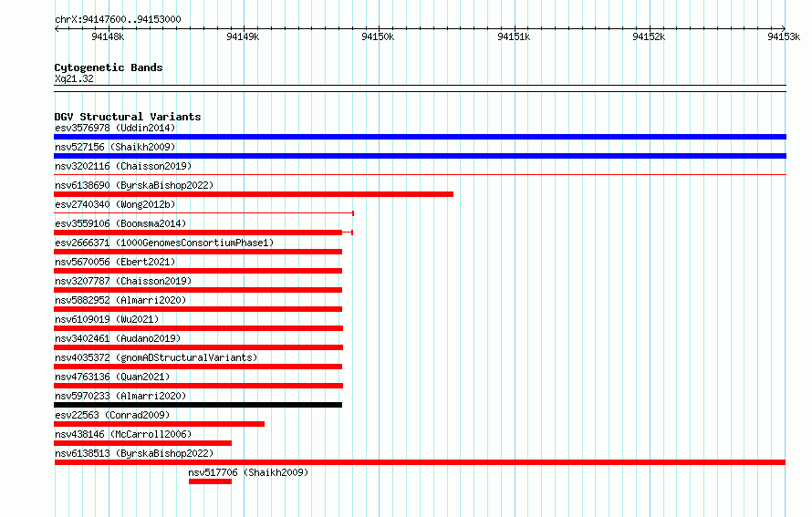Click the nsv4763136 (Quan2021) label
The width and height of the screenshot is (812, 517).
[x=112, y=377]
